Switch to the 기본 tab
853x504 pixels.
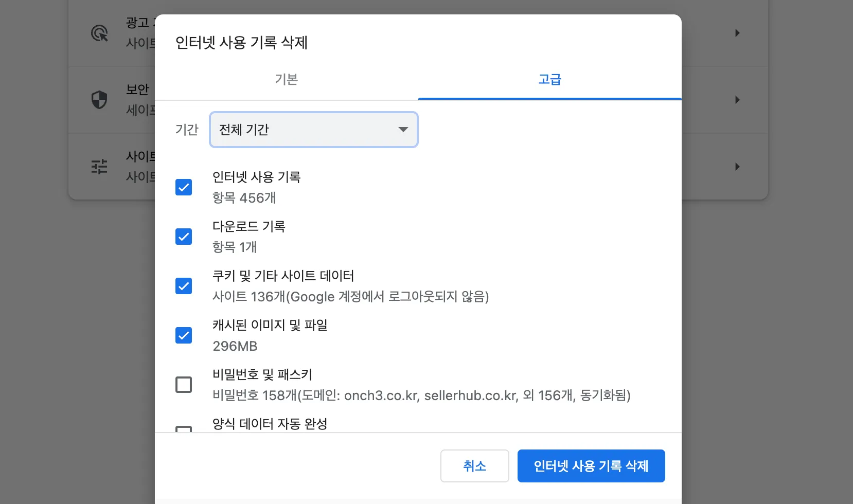click(287, 80)
